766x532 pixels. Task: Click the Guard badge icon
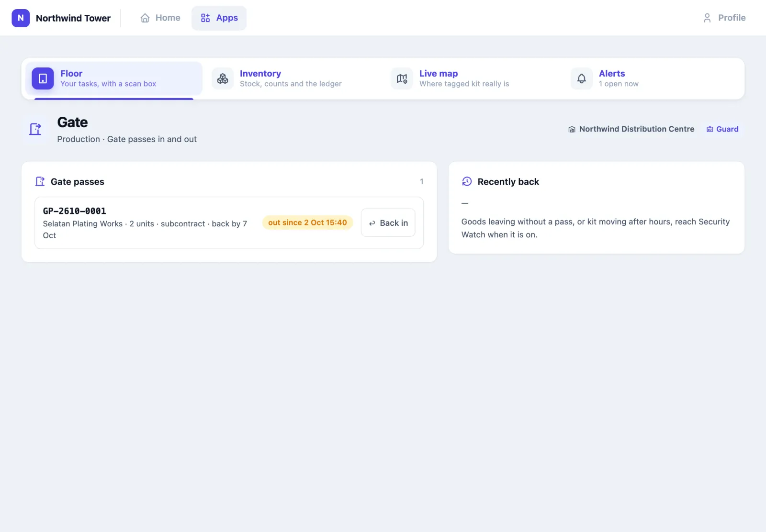[x=710, y=129]
